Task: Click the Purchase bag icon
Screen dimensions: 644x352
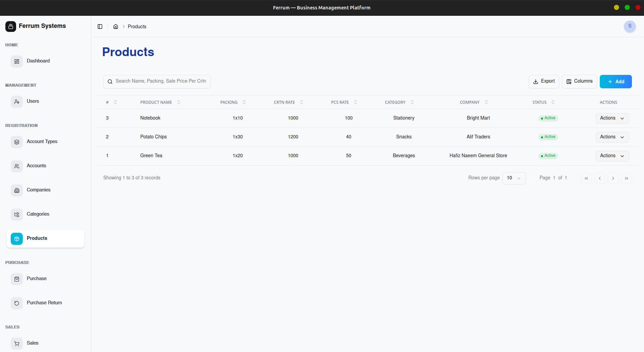Action: click(x=17, y=279)
